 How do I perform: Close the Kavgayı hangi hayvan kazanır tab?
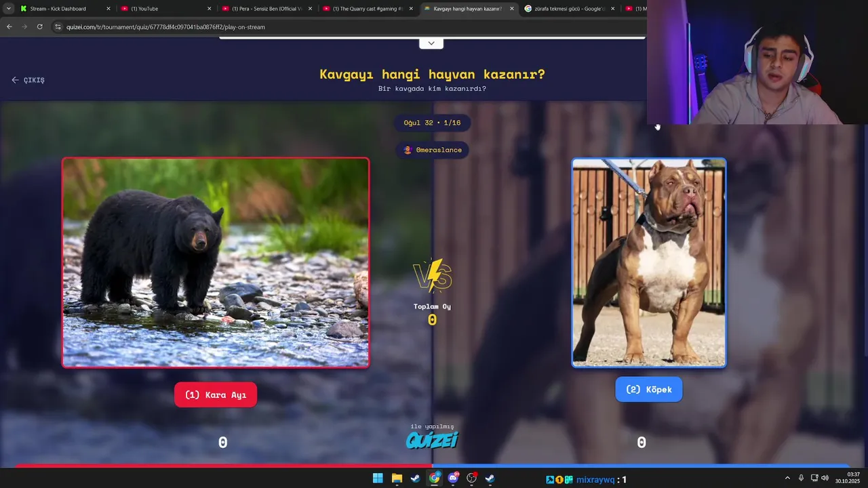point(511,9)
